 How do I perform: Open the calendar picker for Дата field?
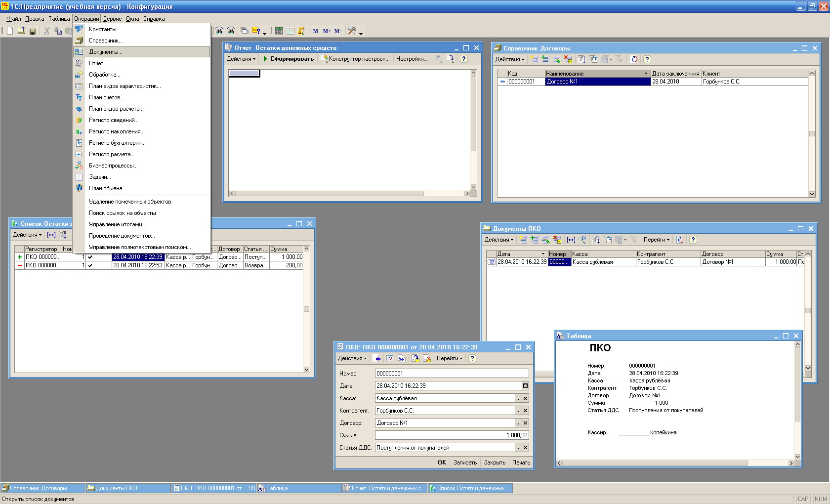click(525, 386)
